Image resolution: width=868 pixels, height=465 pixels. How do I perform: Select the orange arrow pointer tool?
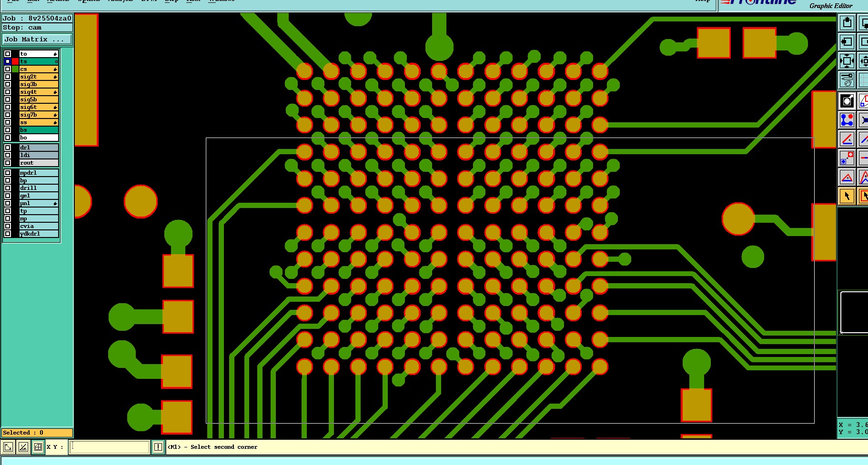click(x=847, y=196)
